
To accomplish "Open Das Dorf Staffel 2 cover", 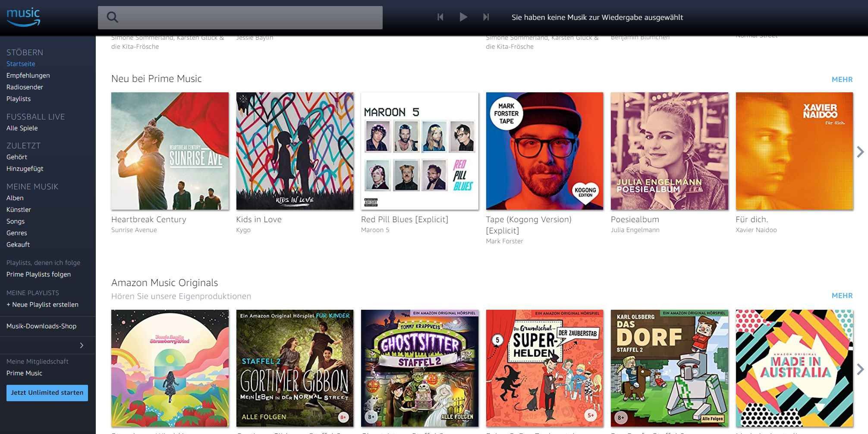I will coord(670,368).
